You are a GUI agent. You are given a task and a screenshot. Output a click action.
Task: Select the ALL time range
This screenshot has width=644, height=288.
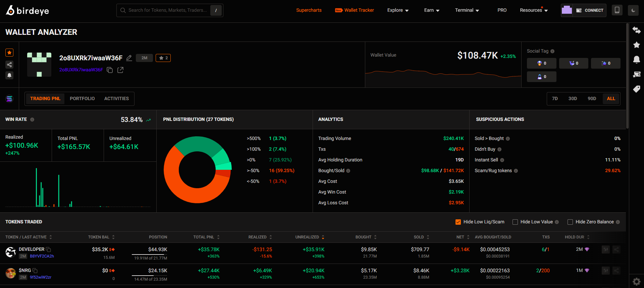(611, 99)
